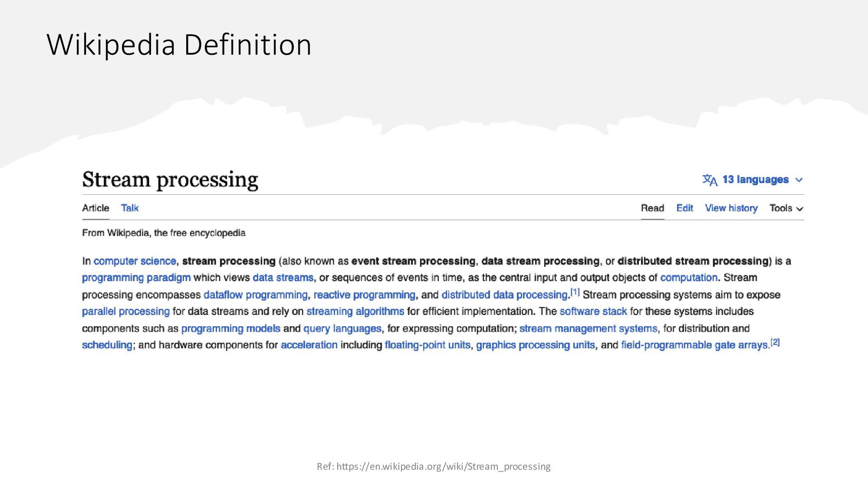This screenshot has height=488, width=868.
Task: Open the dataflow programming link
Action: pyautogui.click(x=255, y=295)
